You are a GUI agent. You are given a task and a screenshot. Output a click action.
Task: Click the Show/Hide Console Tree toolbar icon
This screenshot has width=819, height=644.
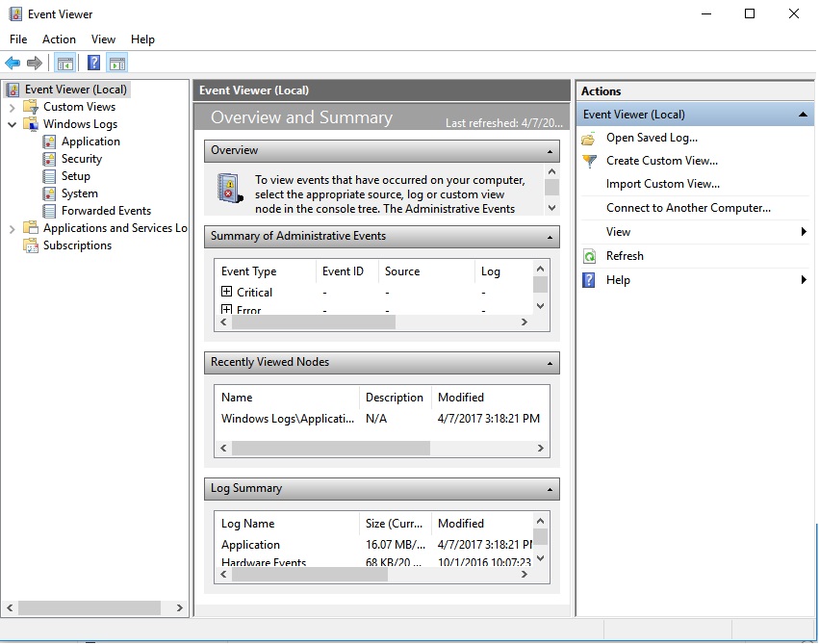[x=64, y=62]
